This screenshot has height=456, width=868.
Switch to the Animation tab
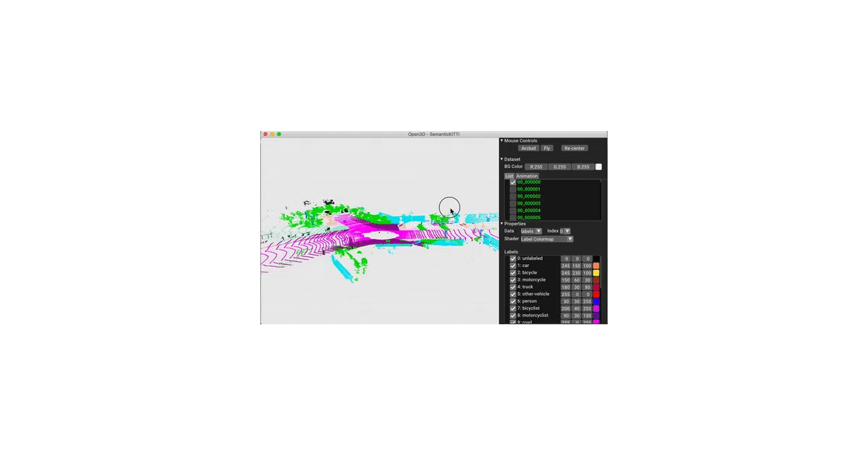[527, 176]
